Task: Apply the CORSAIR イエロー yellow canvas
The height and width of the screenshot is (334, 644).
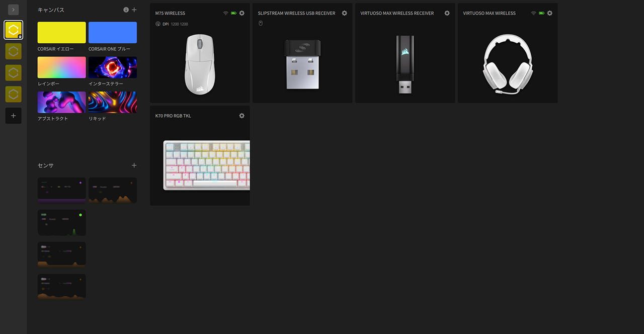Action: coord(62,32)
